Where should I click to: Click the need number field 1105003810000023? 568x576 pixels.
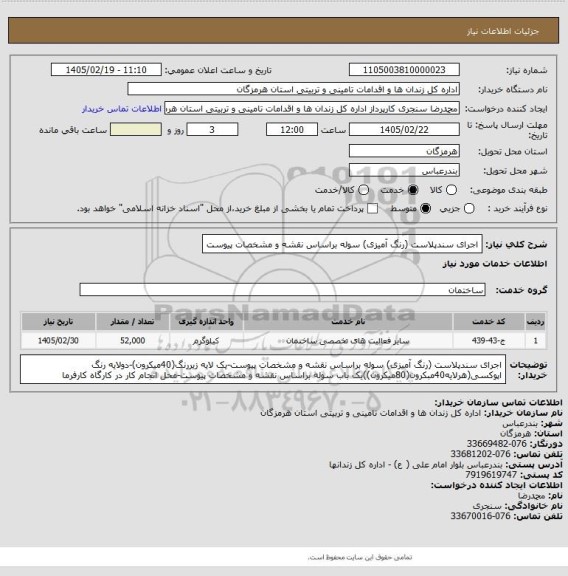(x=404, y=70)
